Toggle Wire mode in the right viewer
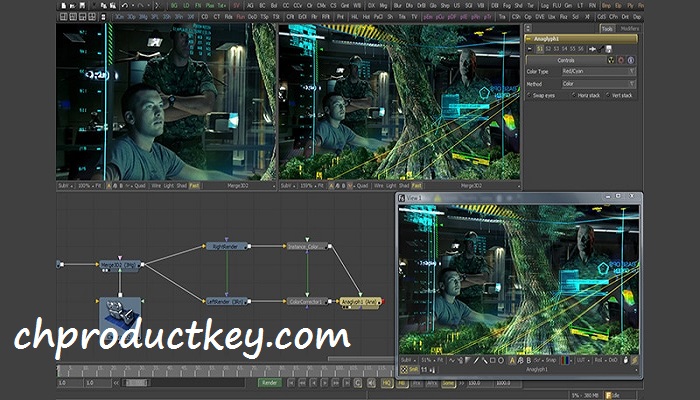700x400 pixels. [x=379, y=186]
